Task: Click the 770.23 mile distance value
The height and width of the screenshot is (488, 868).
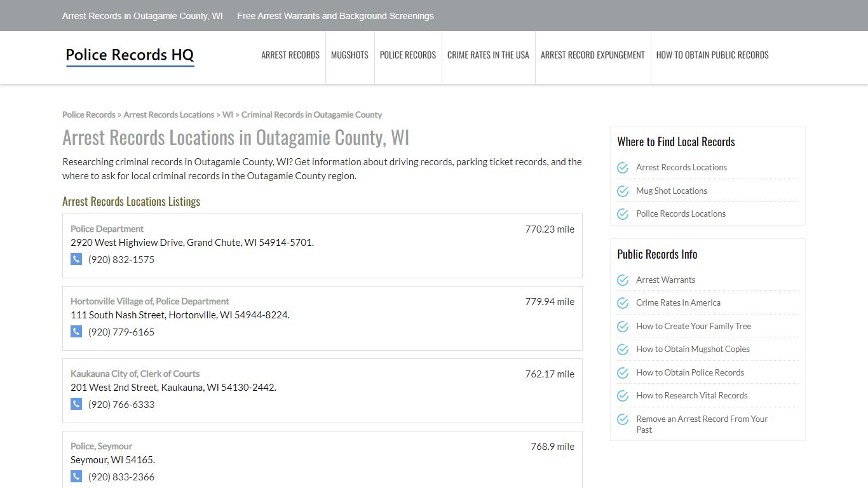Action: pos(550,229)
